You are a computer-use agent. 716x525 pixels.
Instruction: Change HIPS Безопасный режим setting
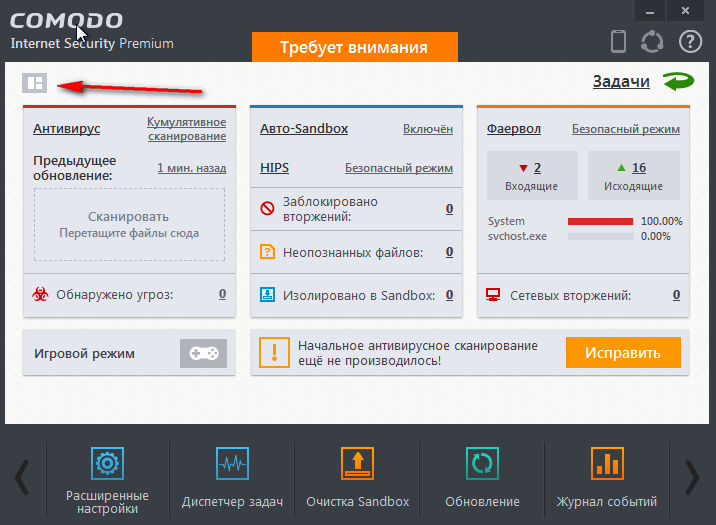(x=398, y=168)
